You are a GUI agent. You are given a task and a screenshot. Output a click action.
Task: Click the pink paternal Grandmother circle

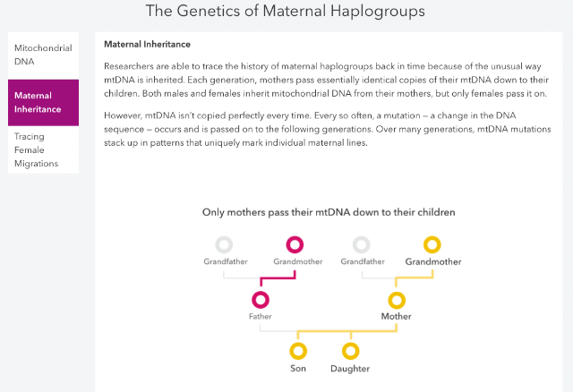(295, 244)
